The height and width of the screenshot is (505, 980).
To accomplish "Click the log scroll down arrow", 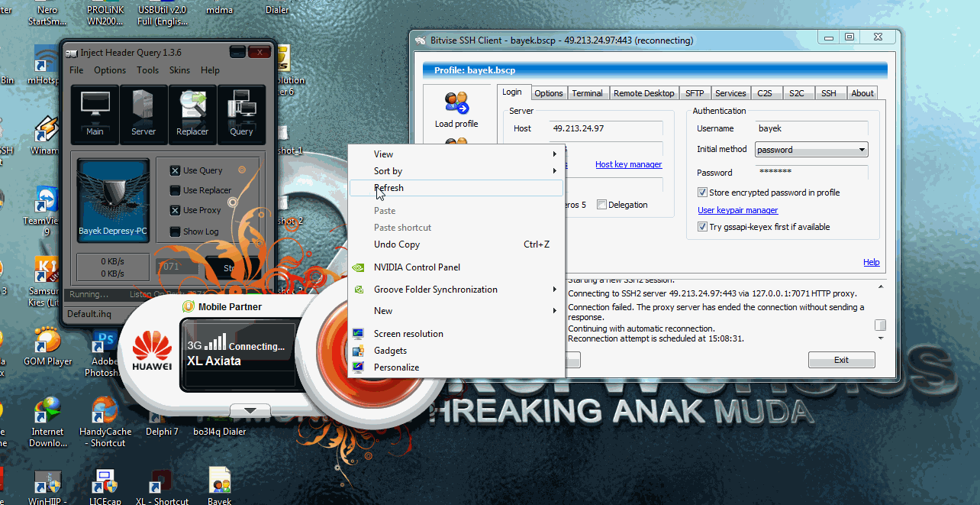I will click(x=880, y=338).
